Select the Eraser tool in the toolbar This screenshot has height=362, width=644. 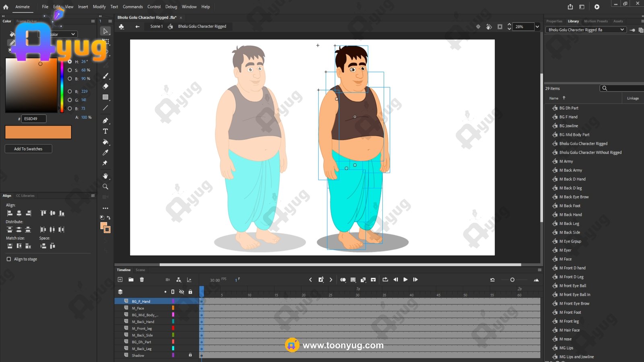[x=105, y=86]
